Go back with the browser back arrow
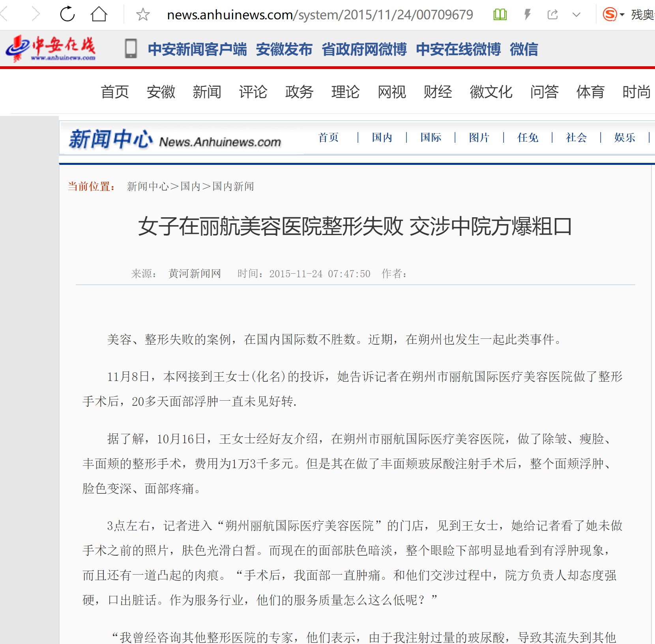655x644 pixels. pos(4,14)
